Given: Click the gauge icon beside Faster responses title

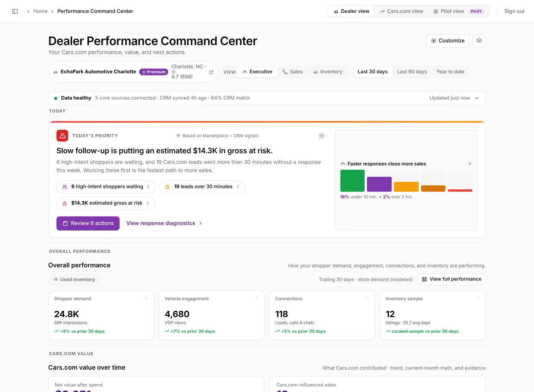Looking at the screenshot, I should tap(343, 164).
